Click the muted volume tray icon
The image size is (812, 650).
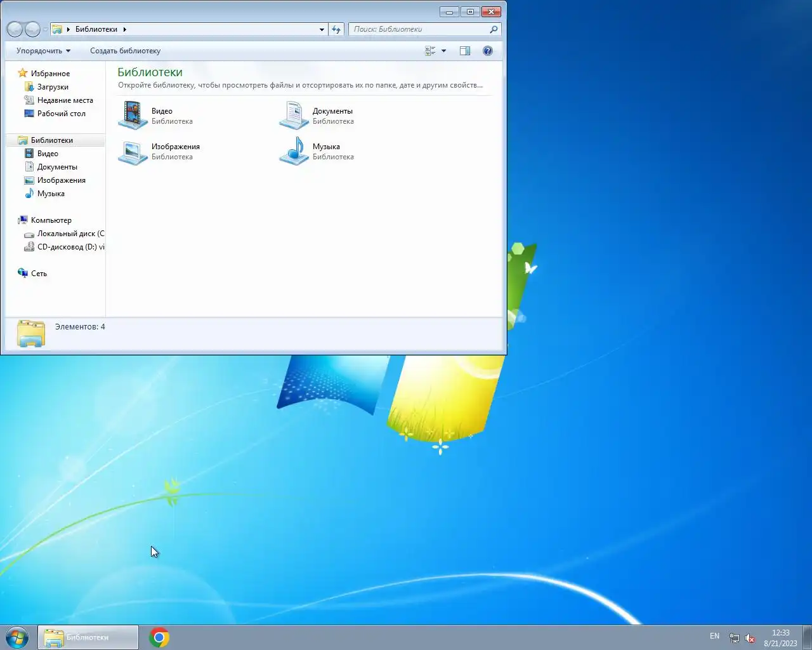749,638
